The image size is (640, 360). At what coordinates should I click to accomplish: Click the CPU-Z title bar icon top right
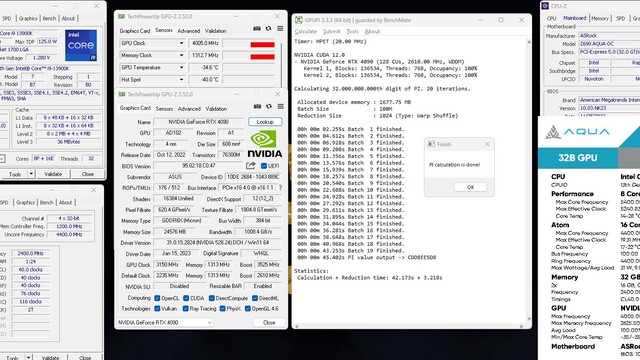tap(545, 6)
